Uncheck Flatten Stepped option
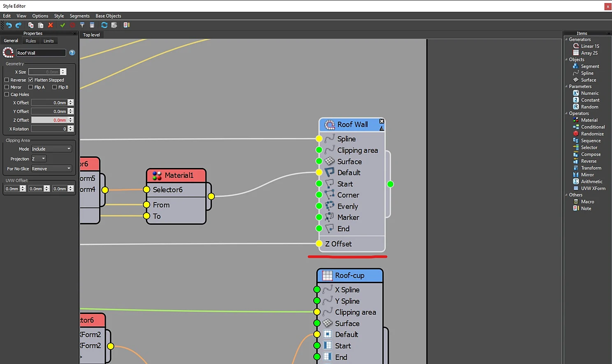This screenshot has height=364, width=612. (x=30, y=80)
